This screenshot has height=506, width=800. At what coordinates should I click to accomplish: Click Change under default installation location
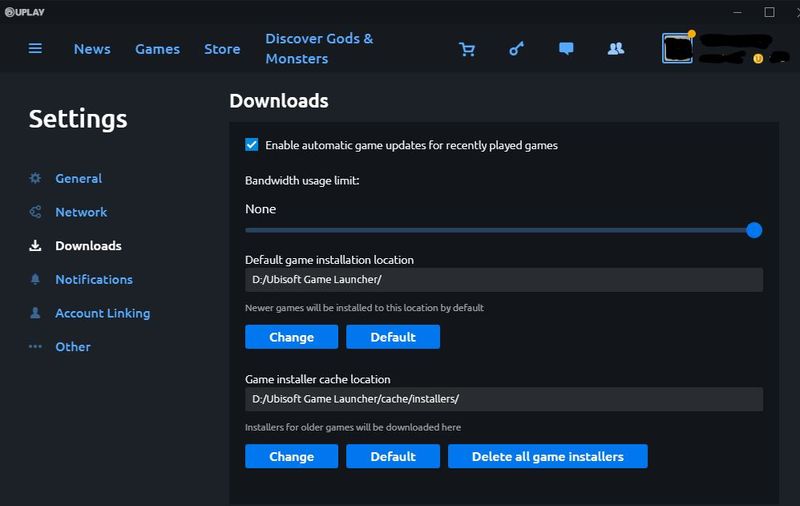click(x=291, y=337)
